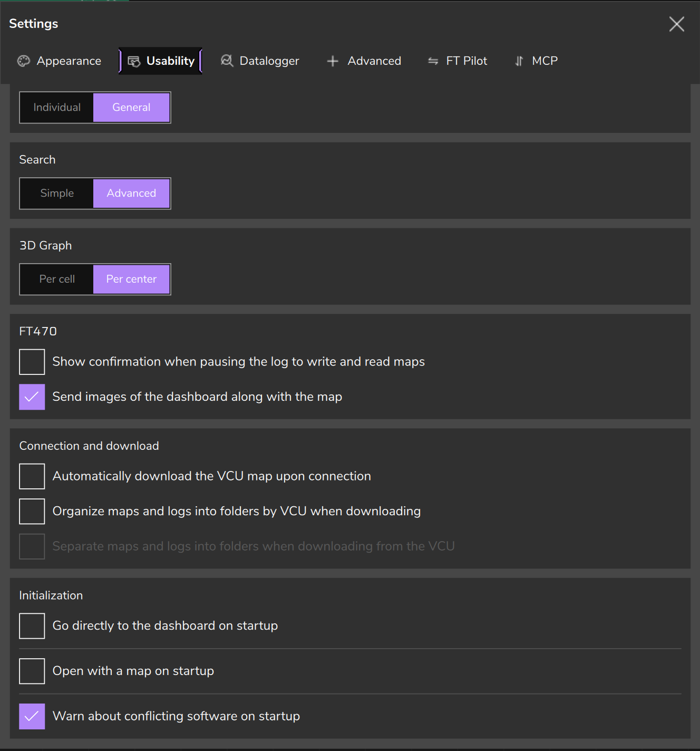Image resolution: width=700 pixels, height=751 pixels.
Task: Check Go directly to the dashboard
Action: pyautogui.click(x=32, y=626)
